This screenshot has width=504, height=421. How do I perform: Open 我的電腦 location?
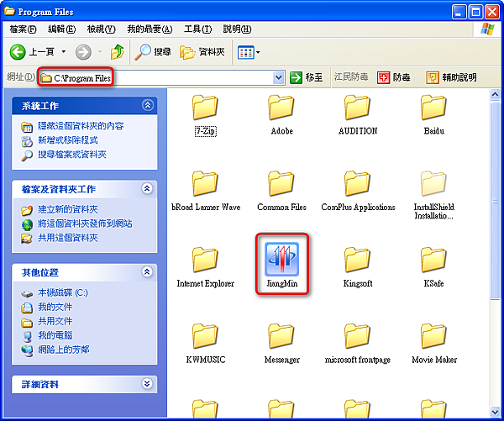pos(55,335)
